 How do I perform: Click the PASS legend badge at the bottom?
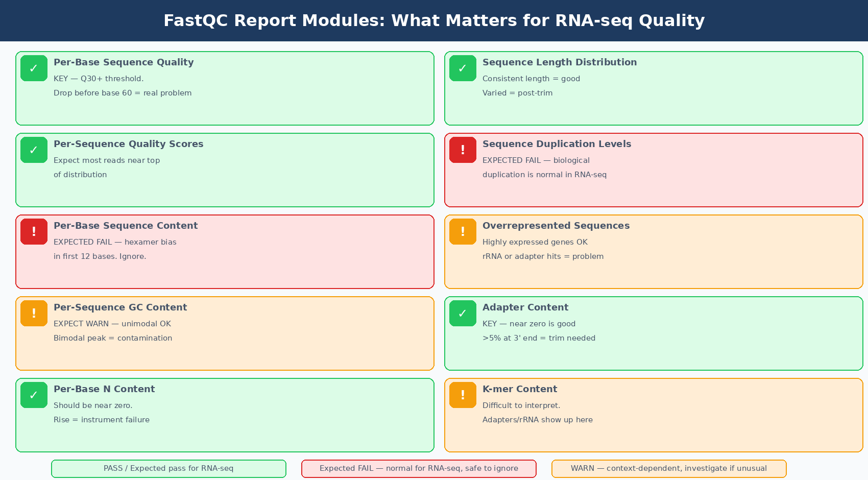point(168,468)
